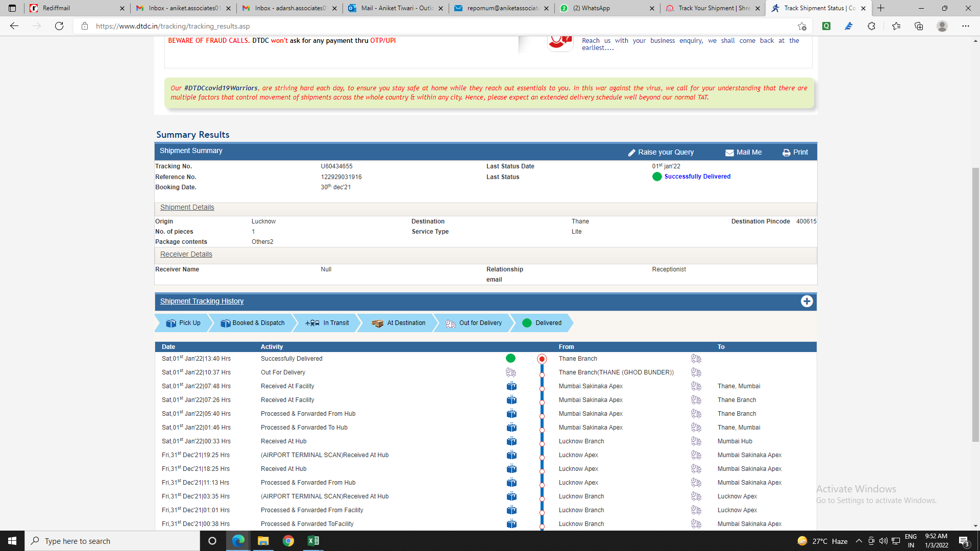The image size is (980, 551).
Task: Click the red delivered timeline marker
Action: click(x=542, y=359)
